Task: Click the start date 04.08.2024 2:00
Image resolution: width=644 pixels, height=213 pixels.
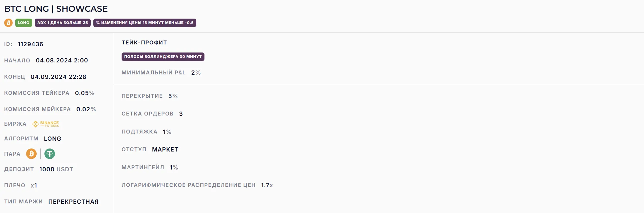Action: click(x=62, y=60)
